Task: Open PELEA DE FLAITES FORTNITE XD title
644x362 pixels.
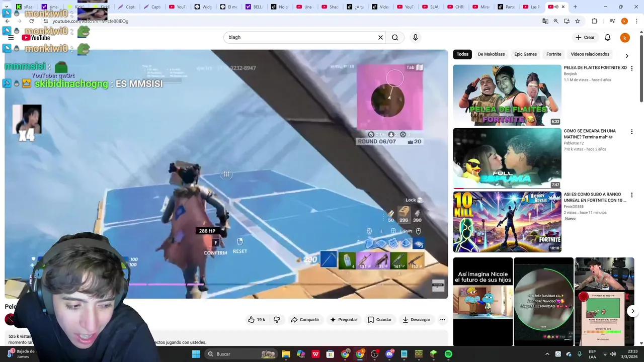Action: point(595,68)
